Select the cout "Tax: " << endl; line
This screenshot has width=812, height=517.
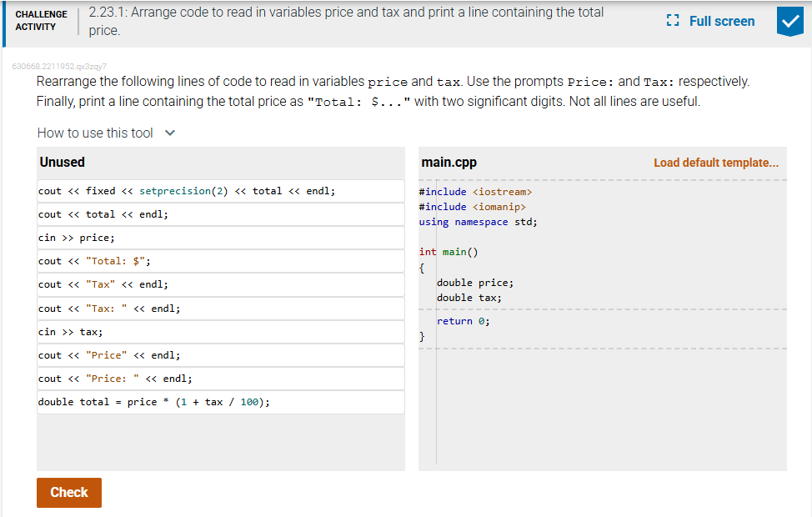(221, 309)
